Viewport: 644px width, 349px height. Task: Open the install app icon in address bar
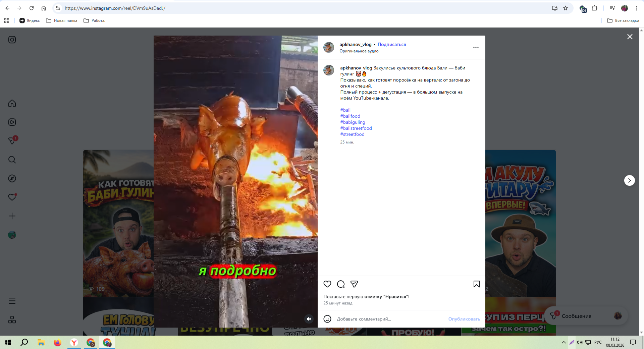click(554, 8)
